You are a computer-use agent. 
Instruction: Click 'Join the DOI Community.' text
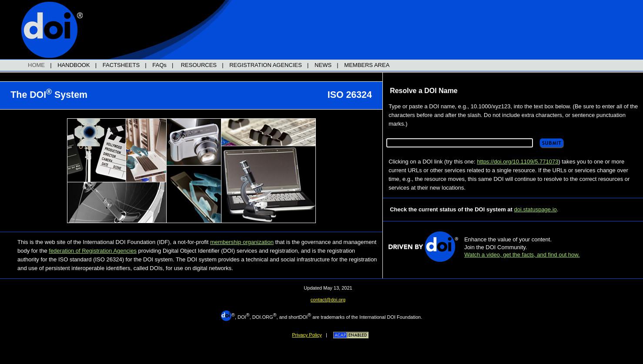(495, 247)
